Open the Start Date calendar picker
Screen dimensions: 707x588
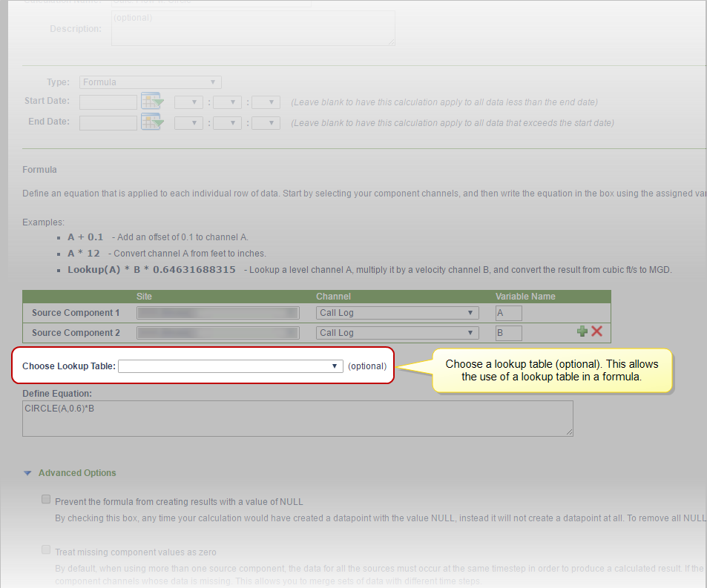(152, 102)
